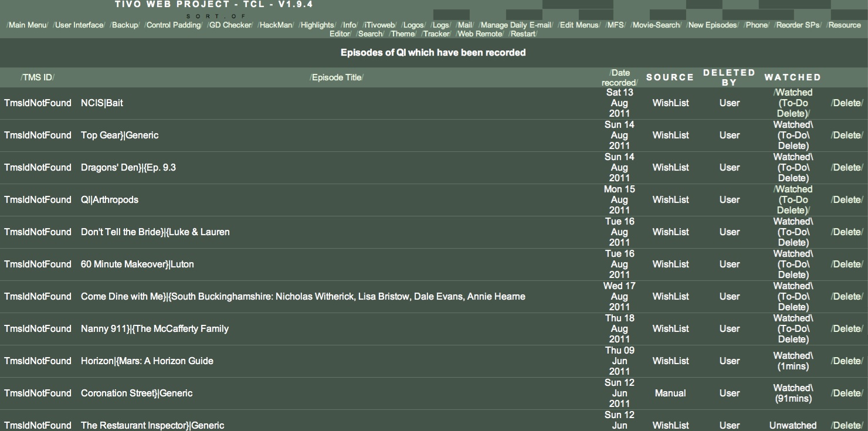Delete the NCIS|Bait recording entry

point(847,103)
